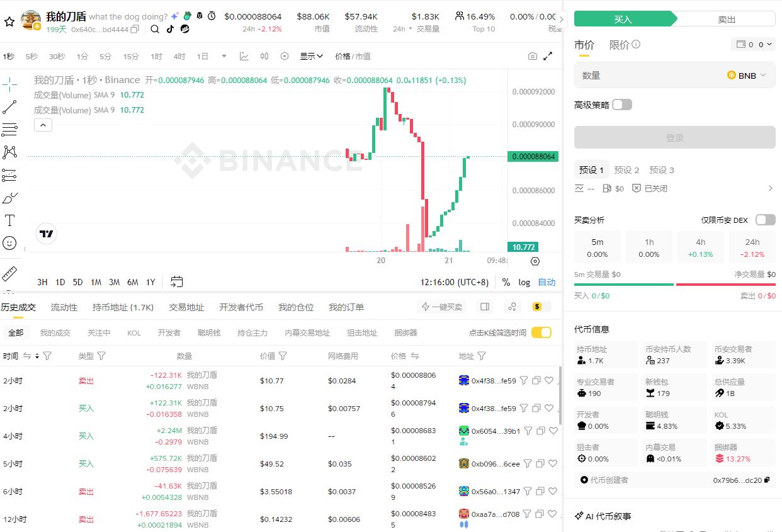Screen dimensions: 782x532
Task: Select the 限价 limit order tab
Action: 619,45
